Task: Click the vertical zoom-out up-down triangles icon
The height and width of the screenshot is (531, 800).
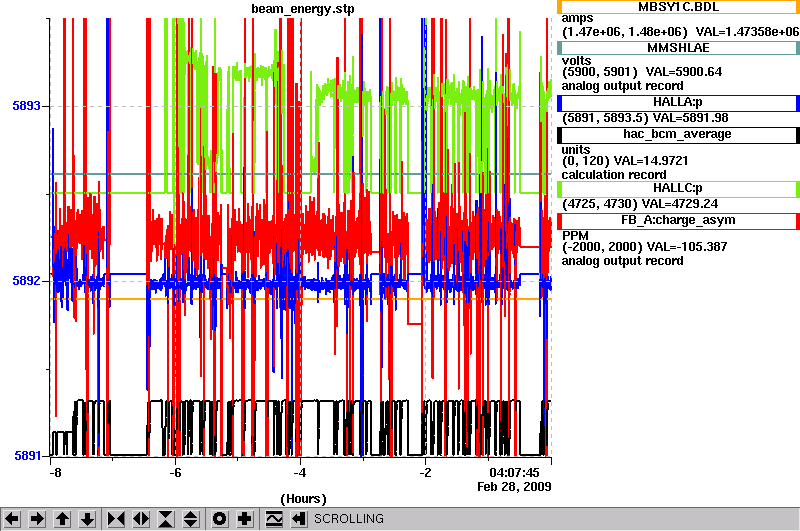Action: tap(191, 519)
